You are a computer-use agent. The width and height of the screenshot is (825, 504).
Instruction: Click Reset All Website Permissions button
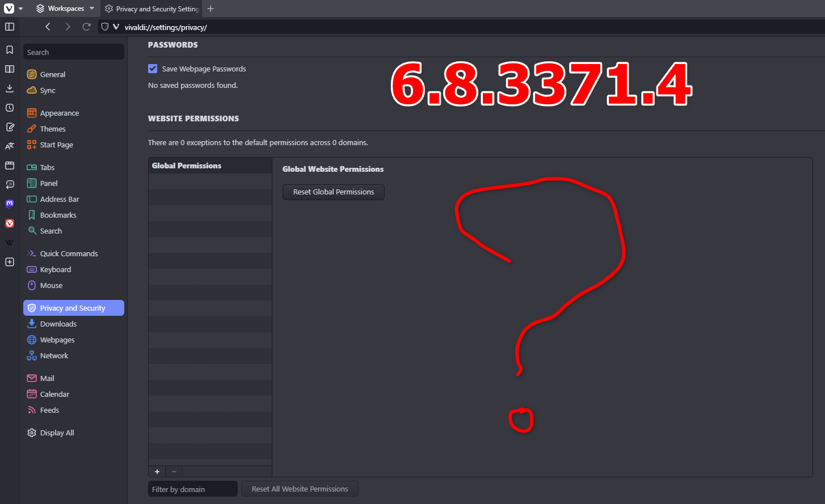tap(300, 489)
